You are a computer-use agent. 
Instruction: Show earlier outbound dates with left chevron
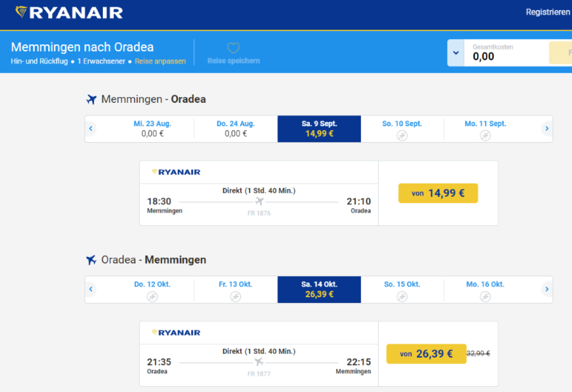[x=91, y=129]
